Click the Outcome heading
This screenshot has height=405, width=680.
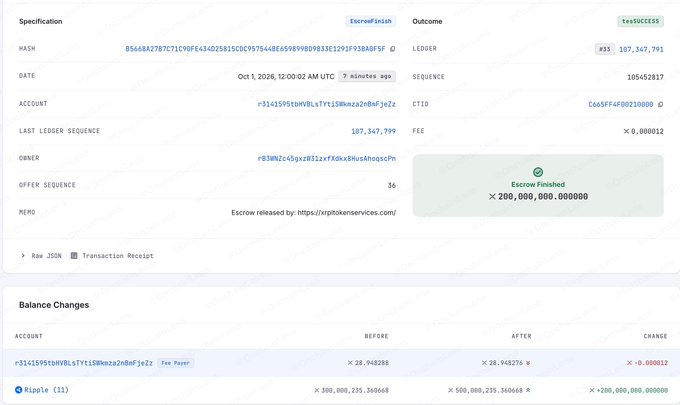(427, 21)
